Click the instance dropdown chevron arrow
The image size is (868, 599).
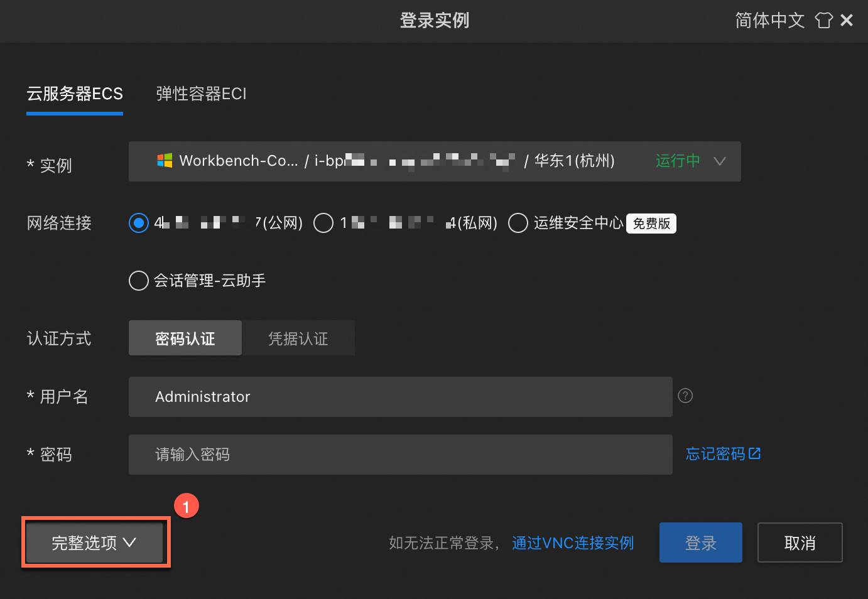[x=720, y=161]
